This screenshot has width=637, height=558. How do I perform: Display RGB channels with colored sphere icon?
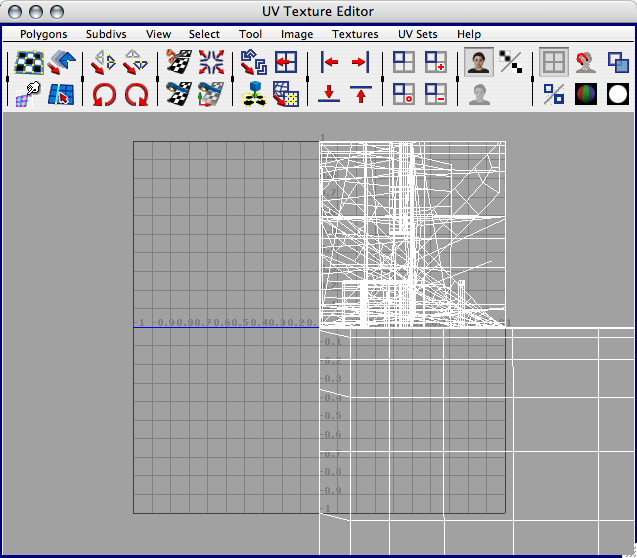586,94
